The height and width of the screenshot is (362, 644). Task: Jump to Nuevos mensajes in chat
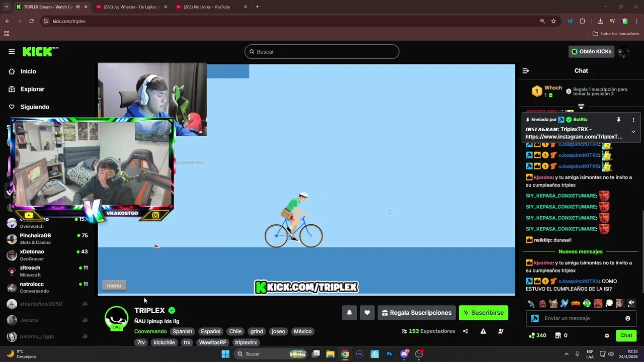click(x=580, y=251)
